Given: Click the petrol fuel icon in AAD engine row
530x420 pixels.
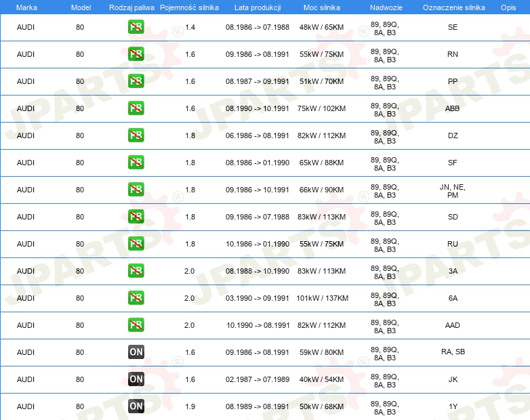Looking at the screenshot, I should 136,325.
